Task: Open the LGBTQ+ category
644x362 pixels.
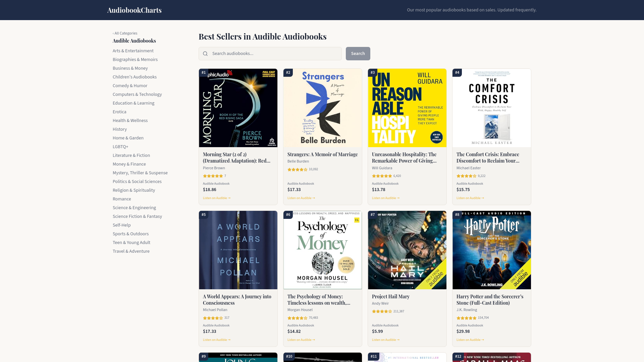Action: coord(120,146)
